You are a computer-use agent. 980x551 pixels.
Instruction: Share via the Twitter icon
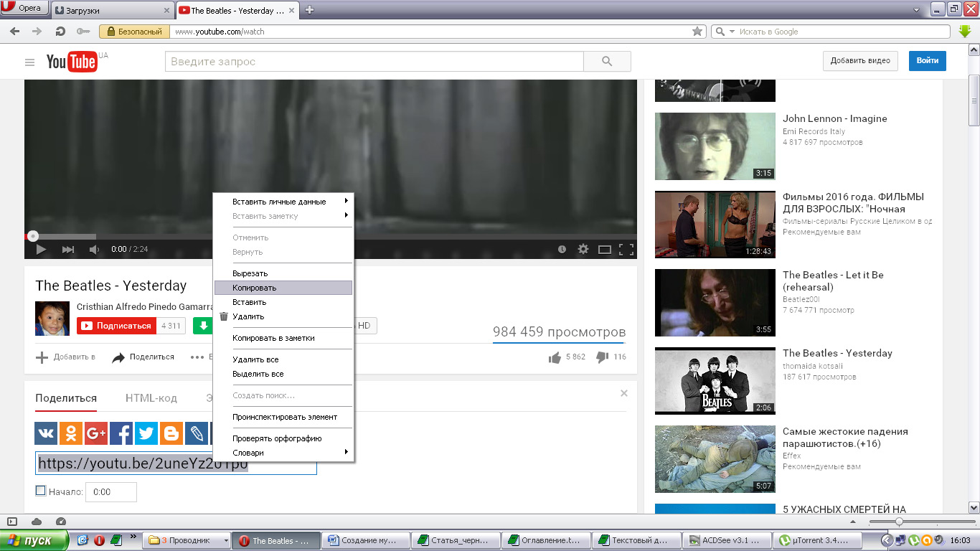coord(146,433)
